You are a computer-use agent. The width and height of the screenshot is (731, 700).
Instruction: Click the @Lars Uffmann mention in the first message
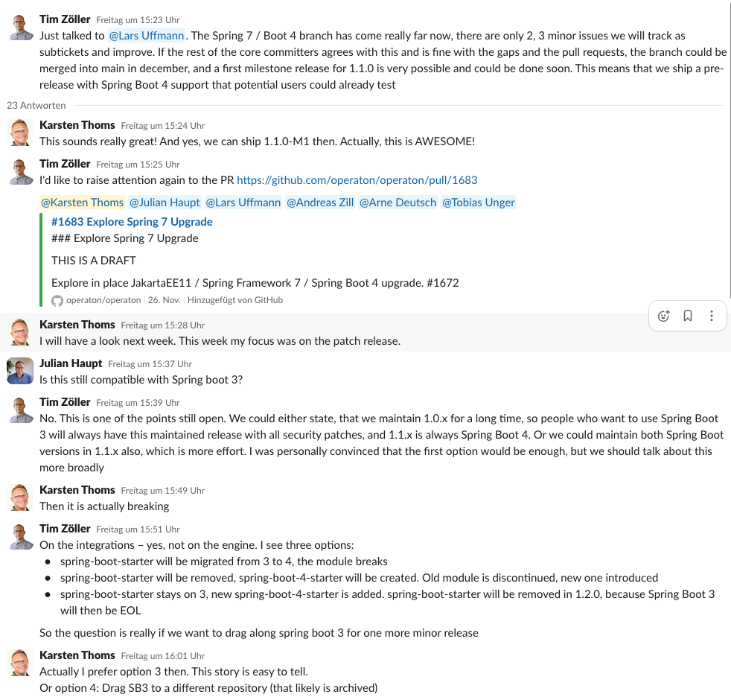[147, 36]
